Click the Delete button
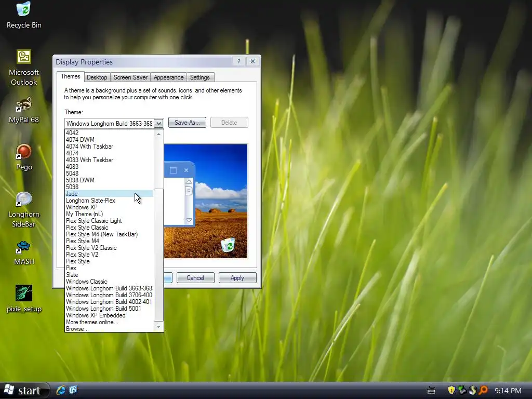The image size is (532, 399). point(229,123)
